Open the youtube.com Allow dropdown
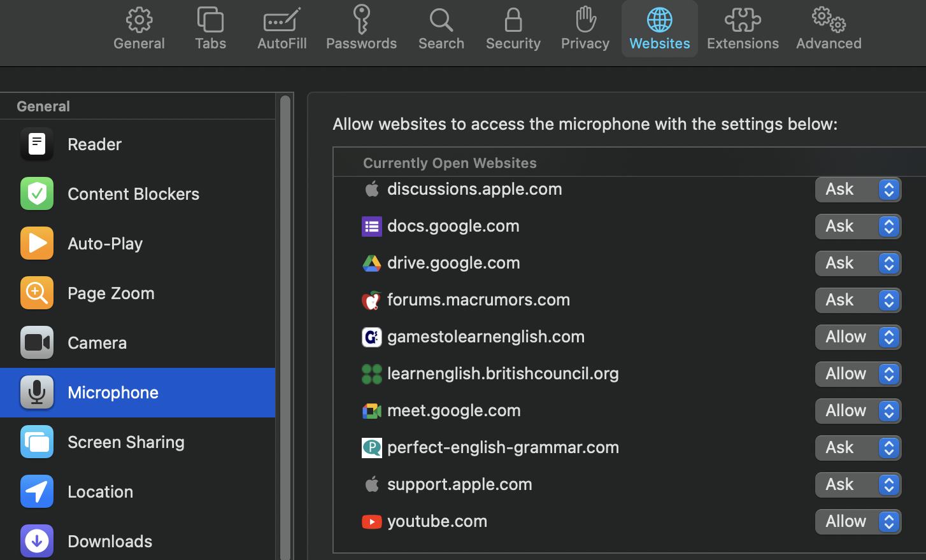Viewport: 926px width, 560px height. coord(858,521)
